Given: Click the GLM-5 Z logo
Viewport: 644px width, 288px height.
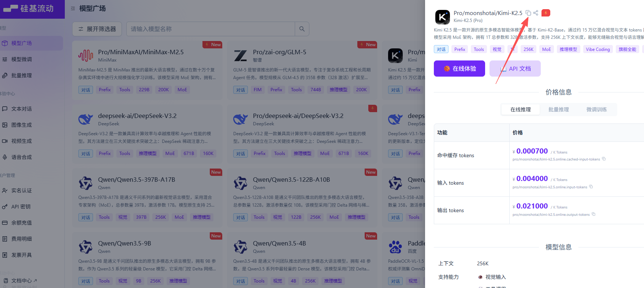Looking at the screenshot, I should click(241, 56).
